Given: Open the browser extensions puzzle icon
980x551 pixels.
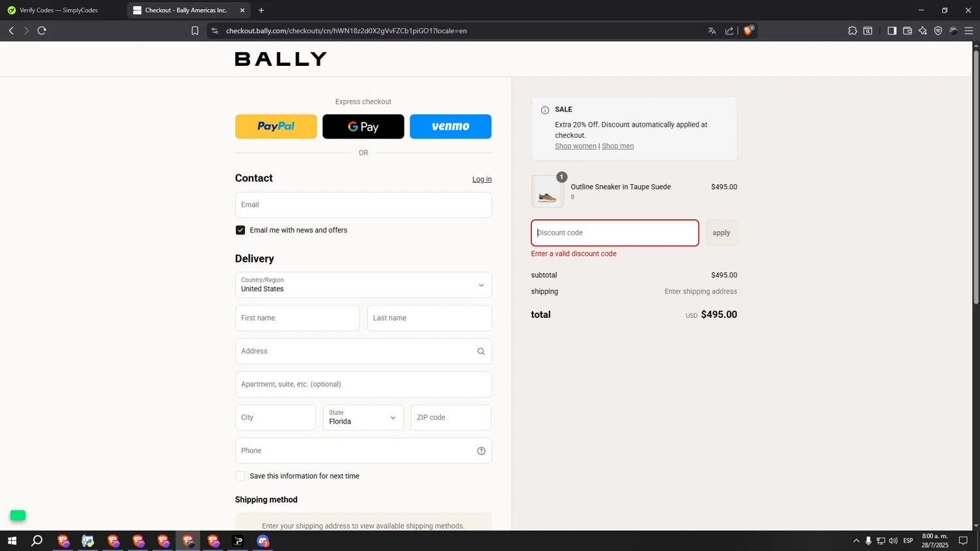Looking at the screenshot, I should (853, 31).
